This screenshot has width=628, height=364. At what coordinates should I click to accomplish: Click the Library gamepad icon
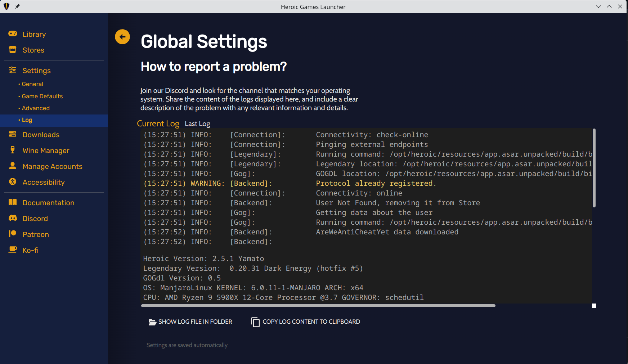(13, 34)
